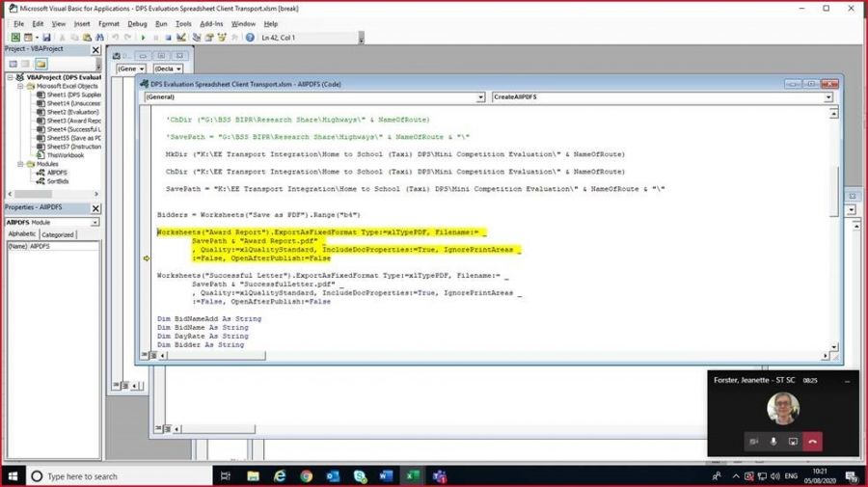Open the Project Explorer toolbar icon
Image resolution: width=868 pixels, height=487 pixels.
[x=197, y=38]
